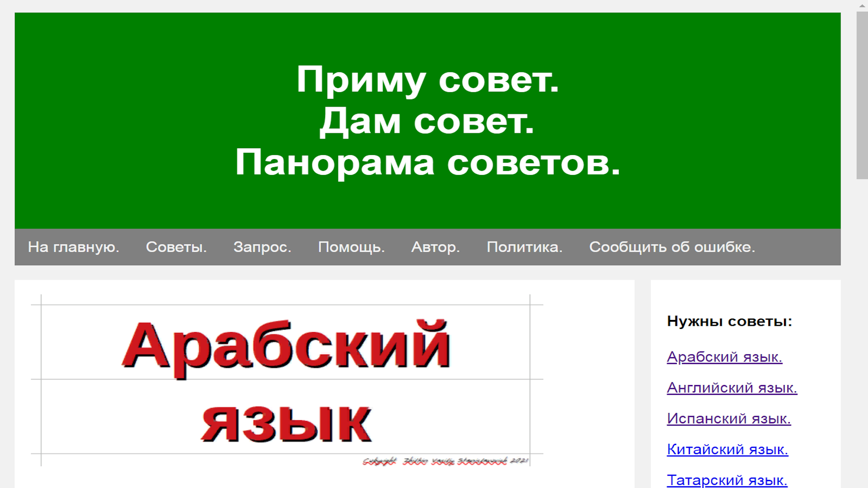Click the copyright signature on the banner image

pyautogui.click(x=445, y=461)
